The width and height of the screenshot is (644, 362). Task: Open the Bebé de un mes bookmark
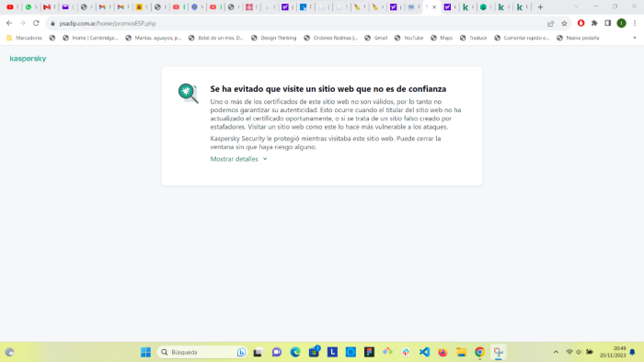coord(216,38)
